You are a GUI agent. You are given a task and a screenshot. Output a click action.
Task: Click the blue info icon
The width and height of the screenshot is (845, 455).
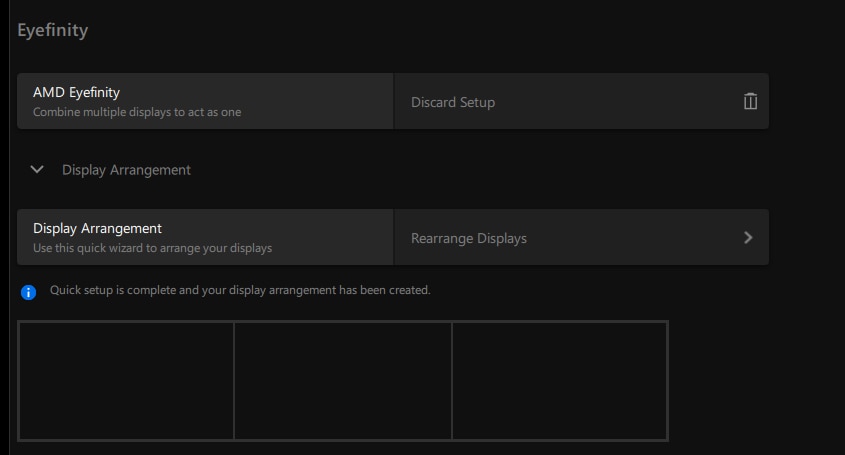click(x=29, y=292)
